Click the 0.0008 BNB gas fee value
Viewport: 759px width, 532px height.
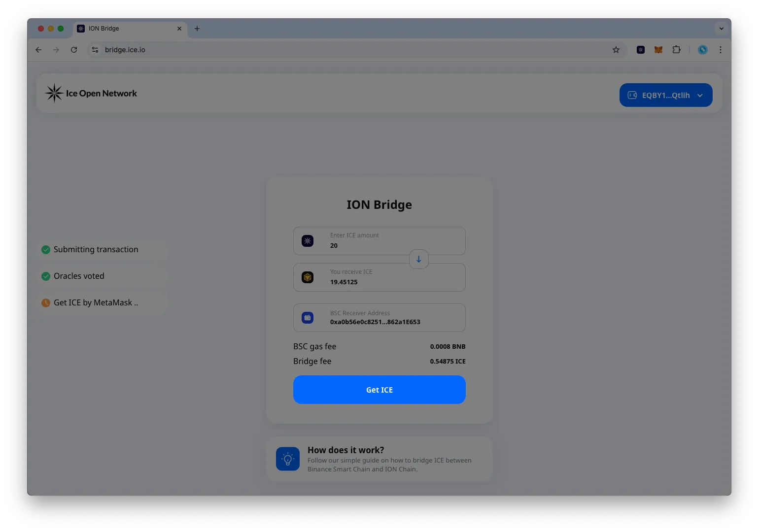(x=448, y=347)
